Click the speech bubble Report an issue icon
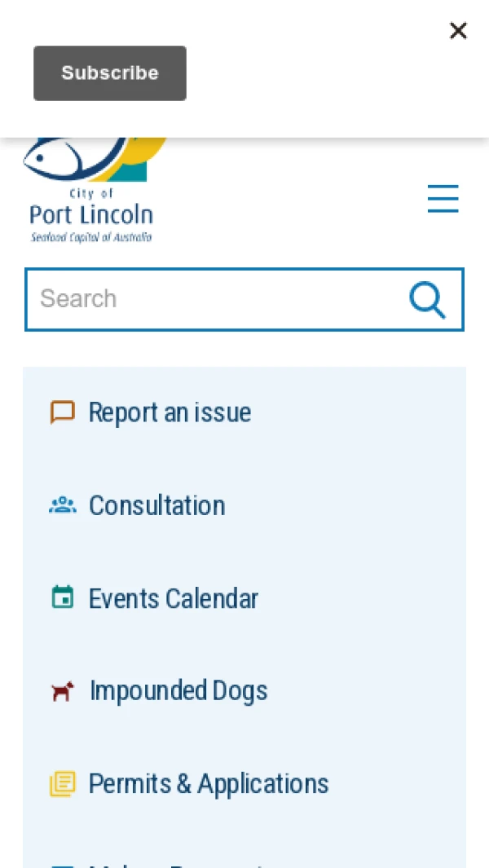This screenshot has width=489, height=868. pyautogui.click(x=62, y=412)
